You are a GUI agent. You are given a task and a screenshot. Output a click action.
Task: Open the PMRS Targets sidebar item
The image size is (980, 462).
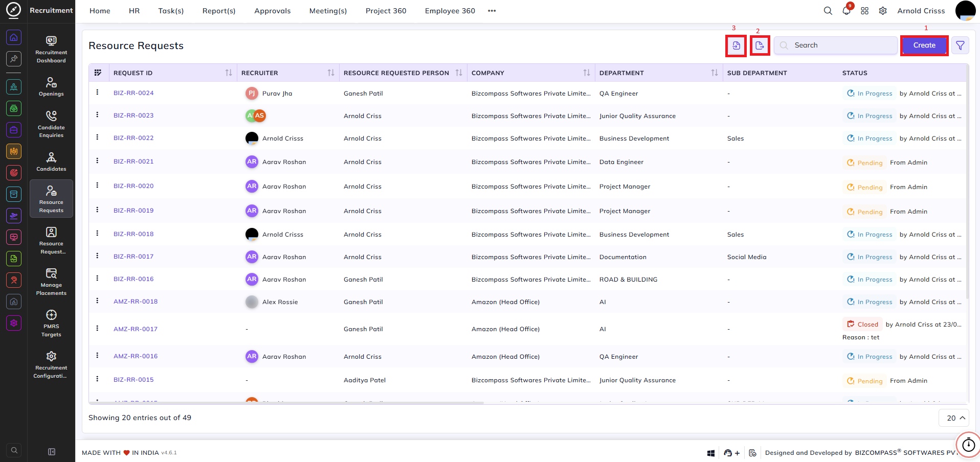tap(51, 323)
